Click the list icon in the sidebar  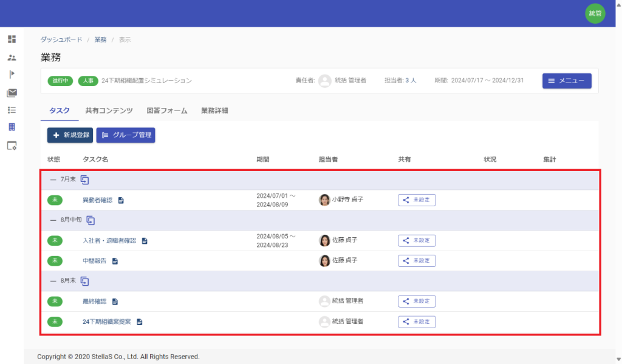12,110
